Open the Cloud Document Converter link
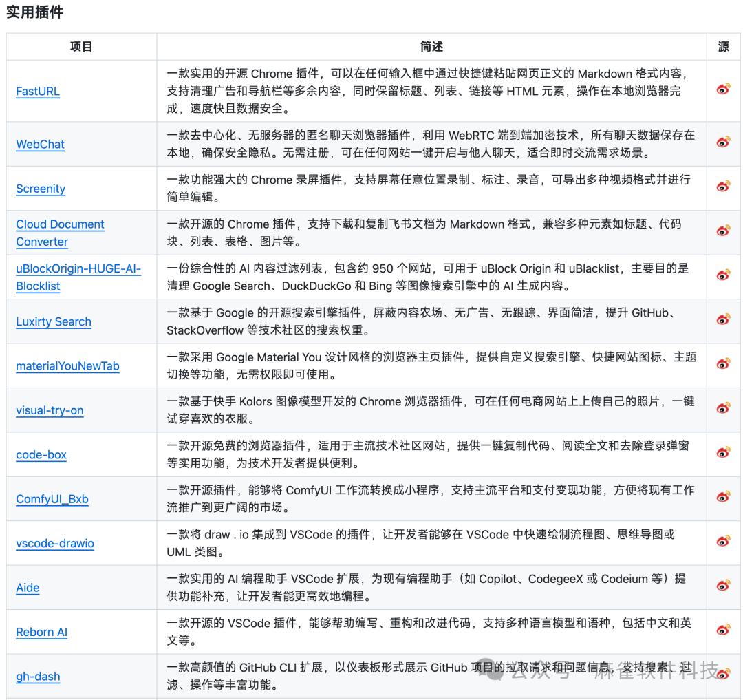 coord(60,233)
